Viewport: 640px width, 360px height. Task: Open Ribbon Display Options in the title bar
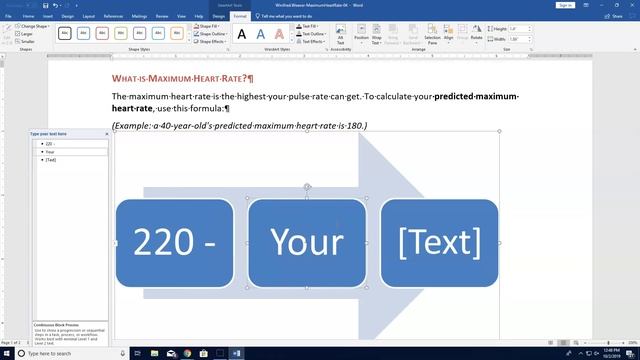coord(586,5)
